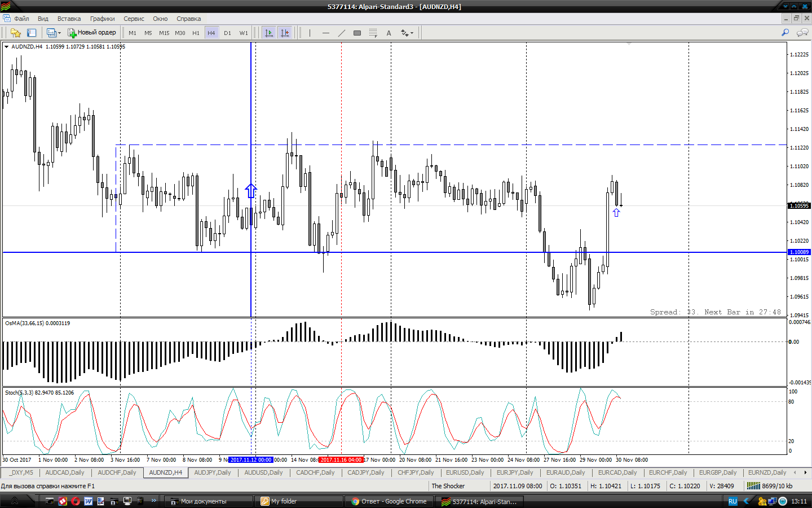The image size is (812, 508).
Task: Open the Вид menu
Action: click(x=43, y=19)
